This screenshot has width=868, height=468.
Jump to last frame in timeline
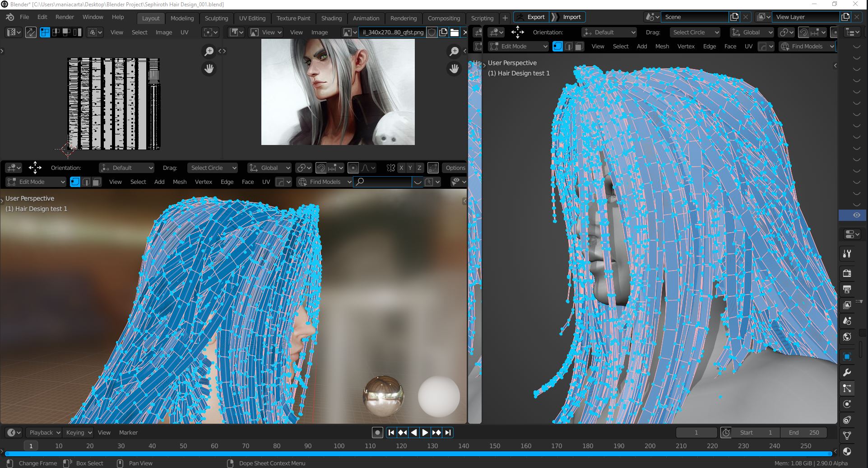pos(448,432)
